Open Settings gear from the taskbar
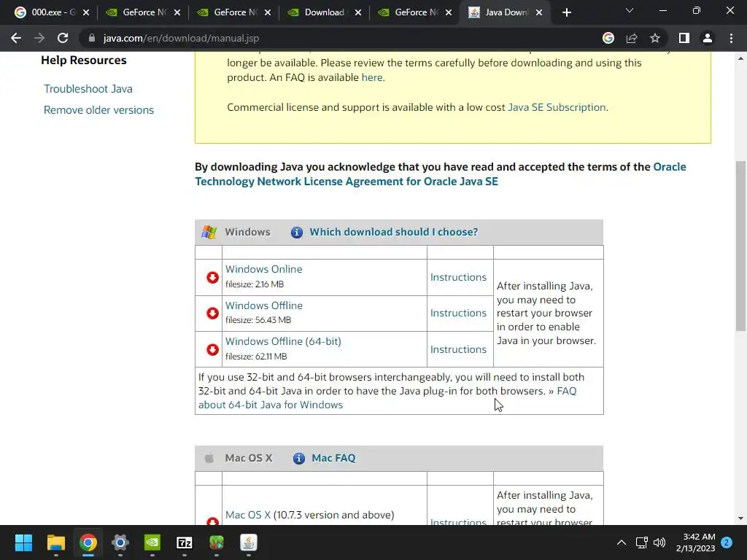The width and height of the screenshot is (747, 560). pyautogui.click(x=120, y=542)
